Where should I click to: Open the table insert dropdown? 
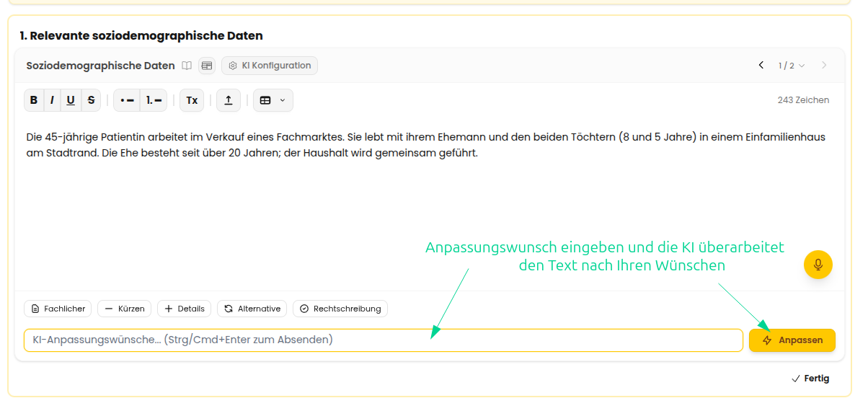(273, 100)
